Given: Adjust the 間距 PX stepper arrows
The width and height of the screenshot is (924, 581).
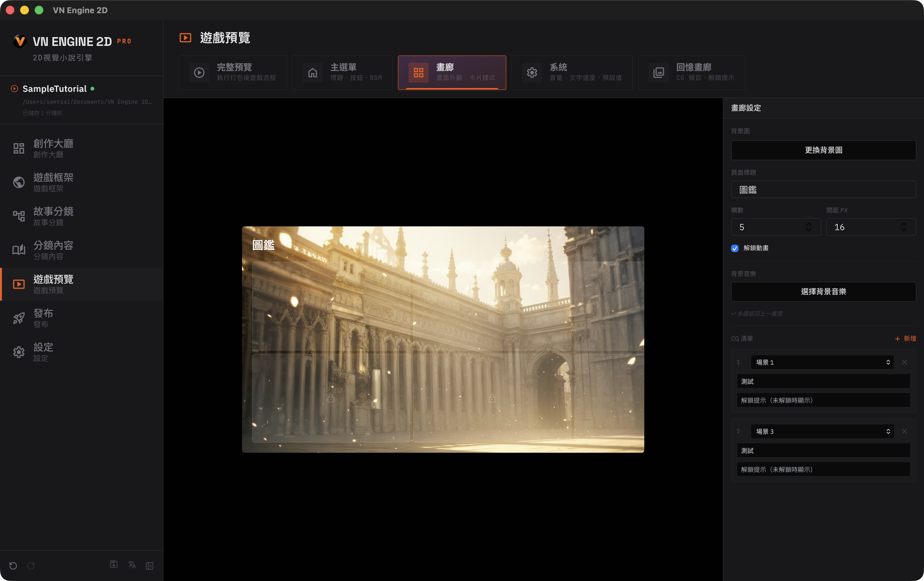Looking at the screenshot, I should click(904, 227).
